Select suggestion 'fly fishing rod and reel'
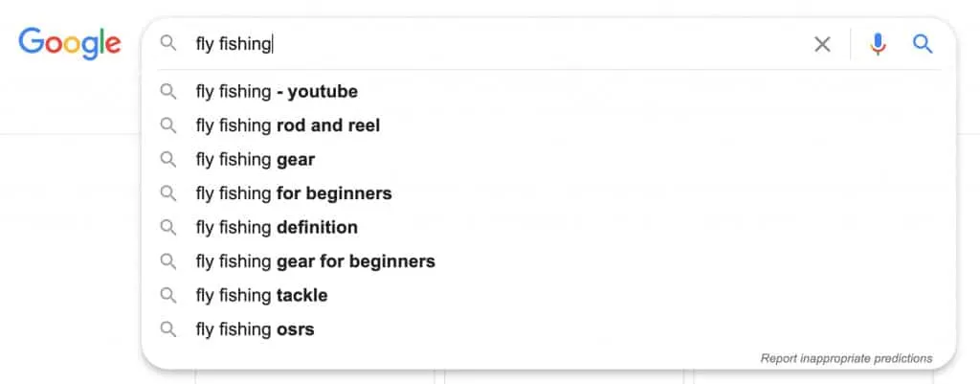 point(548,125)
